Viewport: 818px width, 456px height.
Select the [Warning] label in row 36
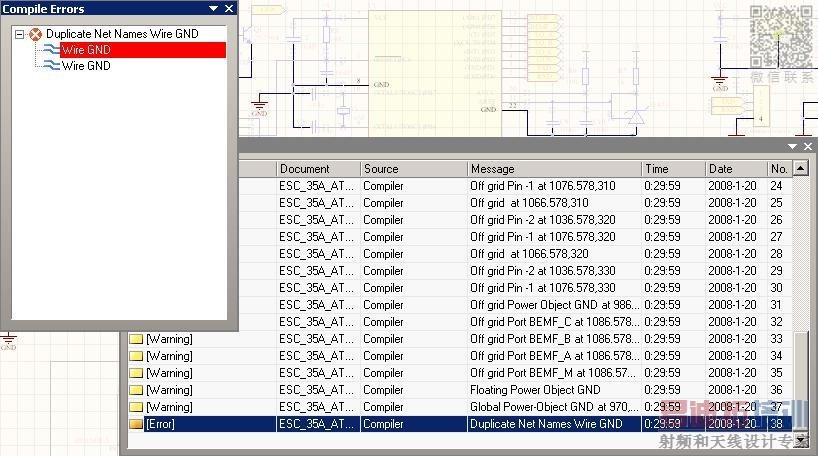pyautogui.click(x=169, y=390)
